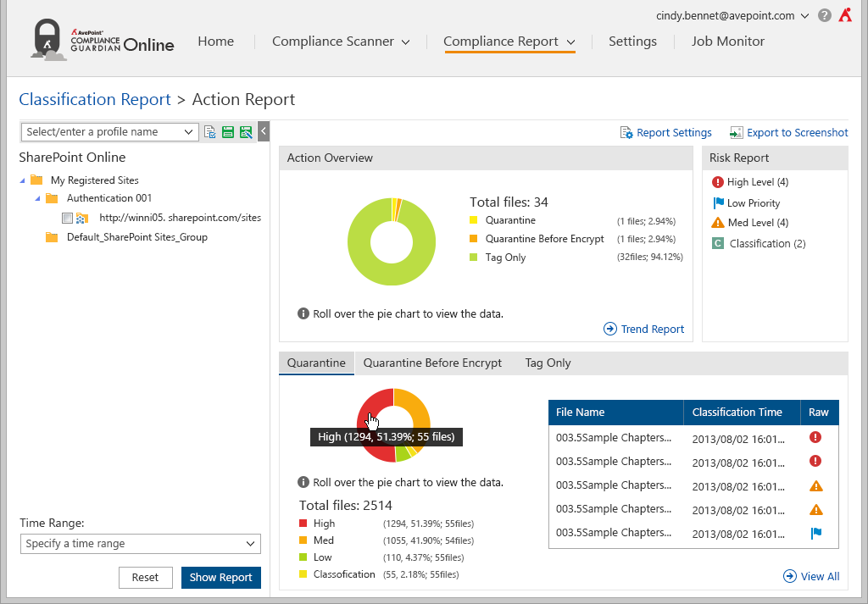Check the winni05 sharepoint site checkbox
Viewport: 868px width, 604px height.
67,218
